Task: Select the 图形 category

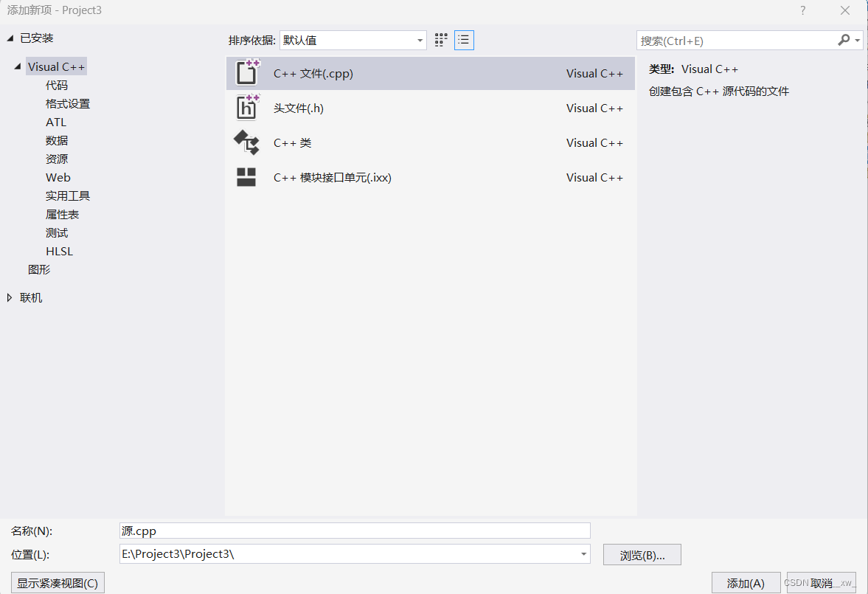Action: coord(39,269)
